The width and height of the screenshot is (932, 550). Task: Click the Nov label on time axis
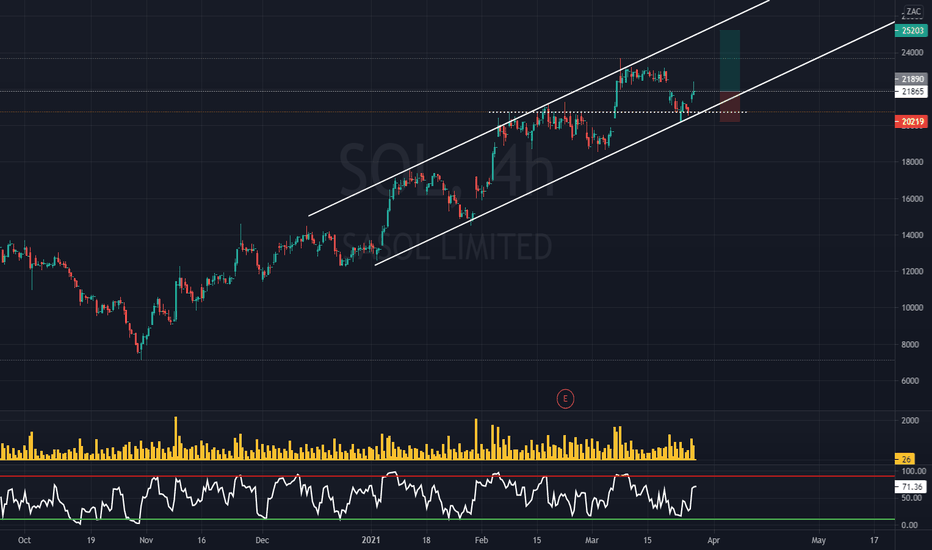click(146, 540)
